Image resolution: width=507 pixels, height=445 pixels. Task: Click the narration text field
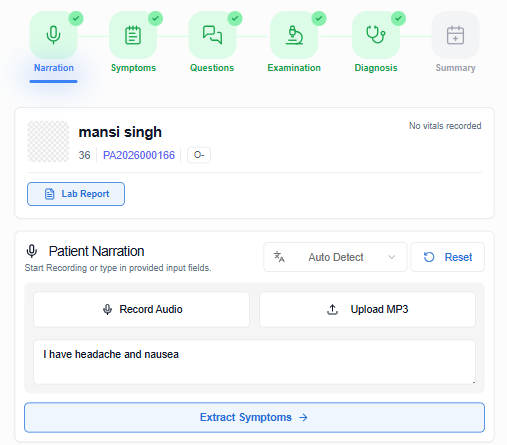(x=254, y=362)
